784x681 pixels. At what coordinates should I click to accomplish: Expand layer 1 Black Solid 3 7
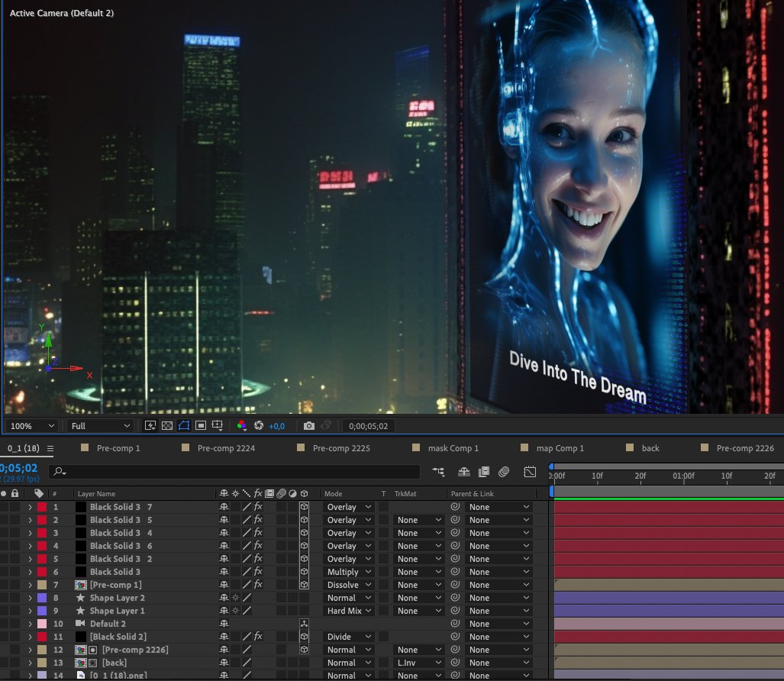pos(30,507)
